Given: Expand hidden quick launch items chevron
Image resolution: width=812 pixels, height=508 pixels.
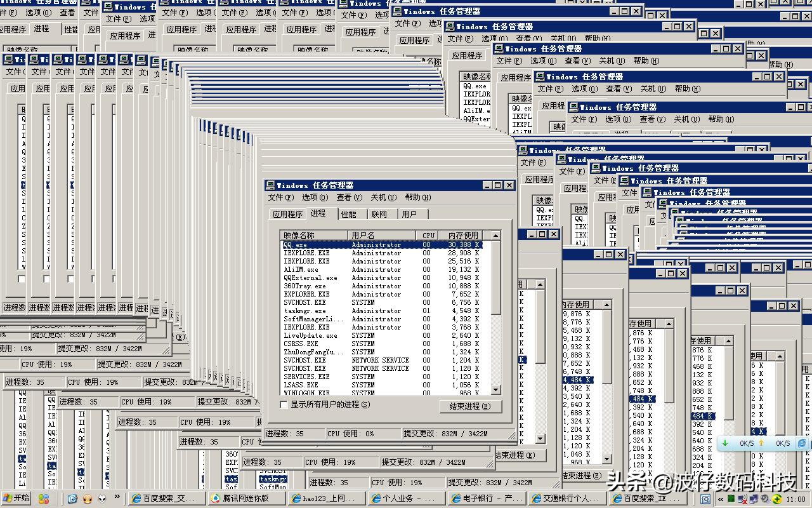Looking at the screenshot, I should [117, 497].
